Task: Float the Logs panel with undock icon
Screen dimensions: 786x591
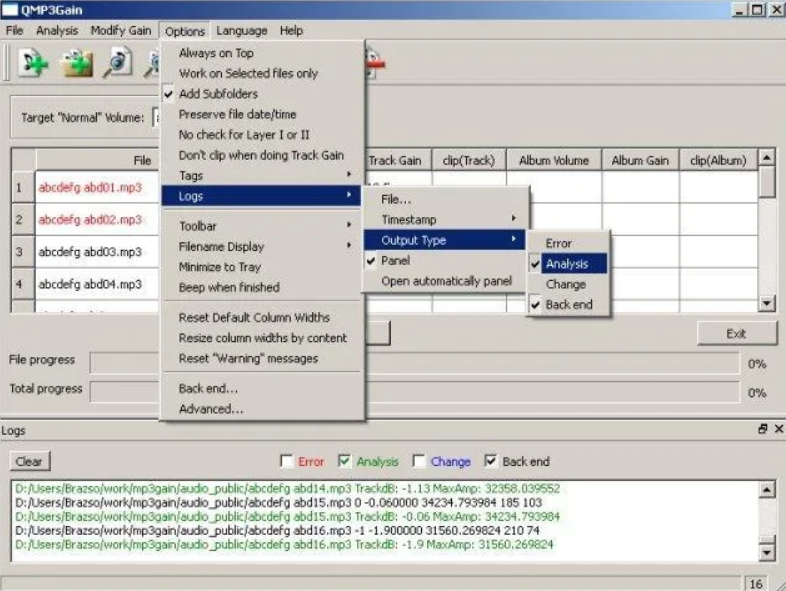Action: [762, 429]
